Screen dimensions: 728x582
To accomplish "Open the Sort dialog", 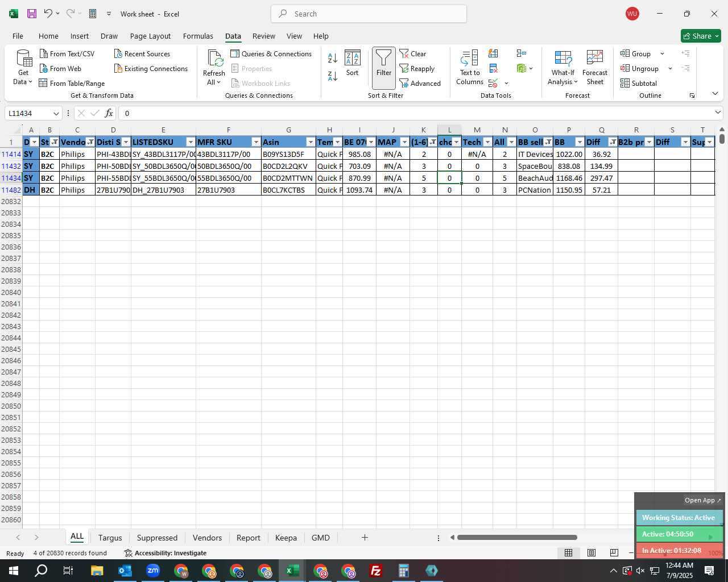I will click(x=353, y=63).
